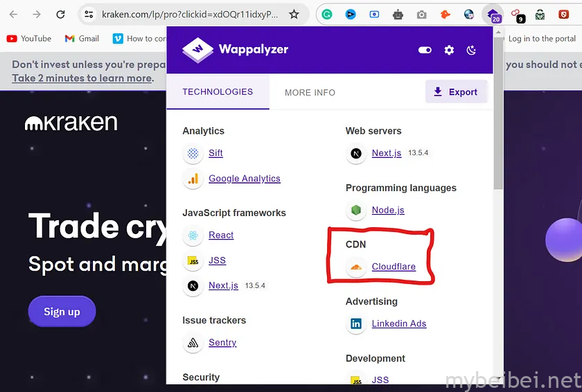Open the React technology link
Viewport: 582px width, 392px height.
tap(221, 235)
